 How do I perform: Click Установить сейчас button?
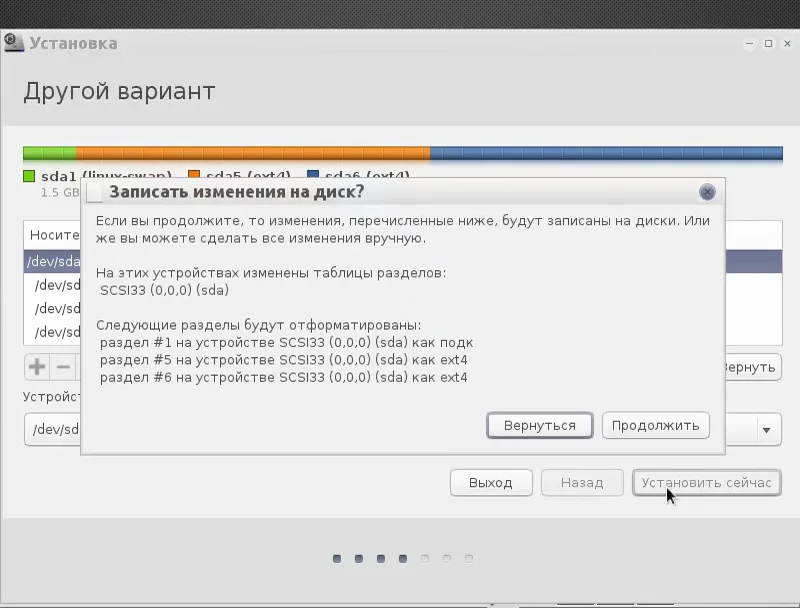pyautogui.click(x=707, y=483)
